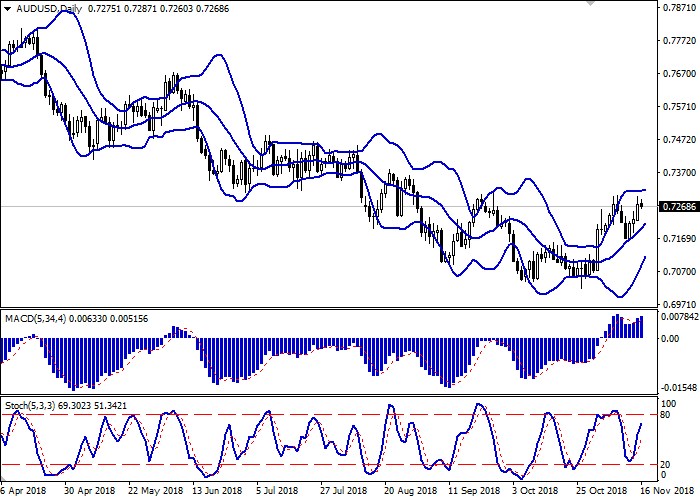Click the 0.70700 price scale value
This screenshot has width=700, height=500.
tap(680, 272)
